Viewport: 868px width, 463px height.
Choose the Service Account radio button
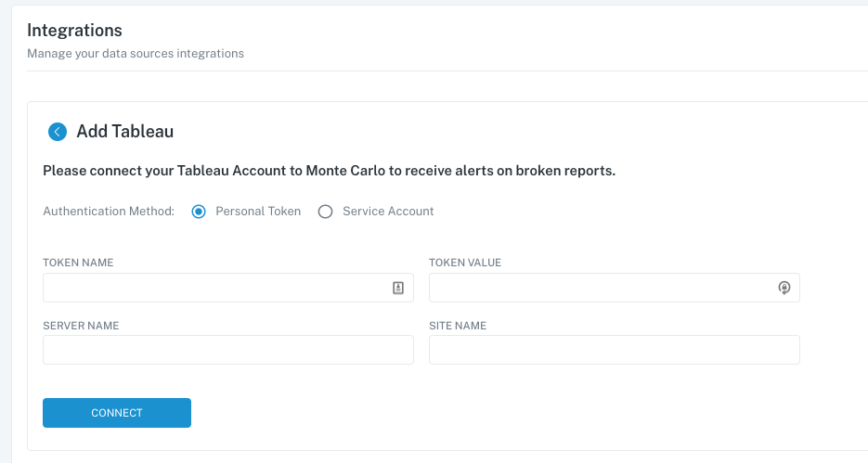pos(325,212)
